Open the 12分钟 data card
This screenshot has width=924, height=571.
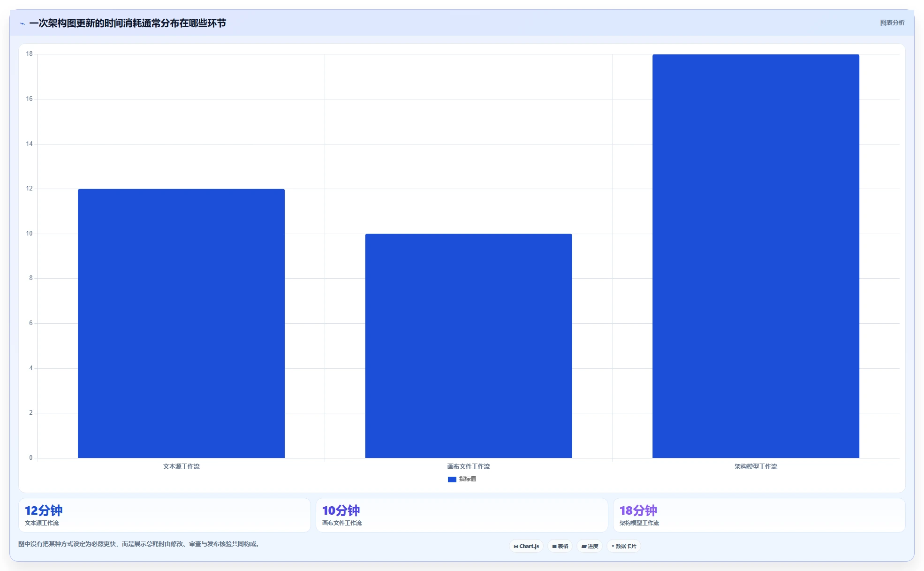165,515
